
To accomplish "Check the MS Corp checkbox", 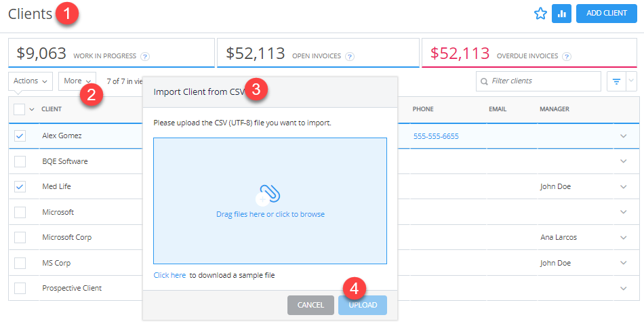I will [20, 263].
